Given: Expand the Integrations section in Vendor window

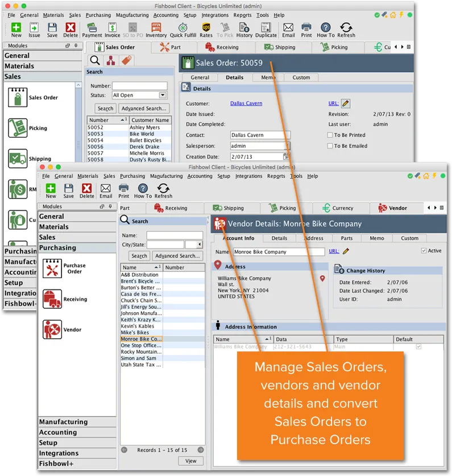Looking at the screenshot, I should pos(77,453).
